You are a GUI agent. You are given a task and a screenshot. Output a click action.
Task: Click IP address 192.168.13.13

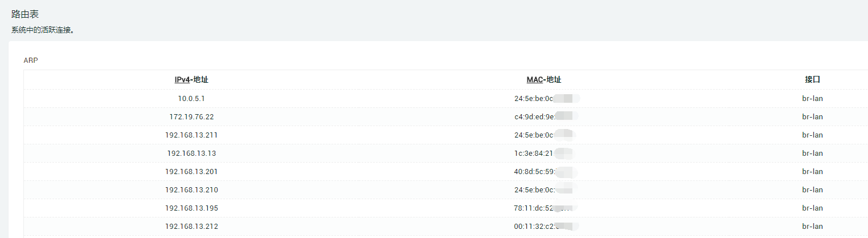point(191,153)
